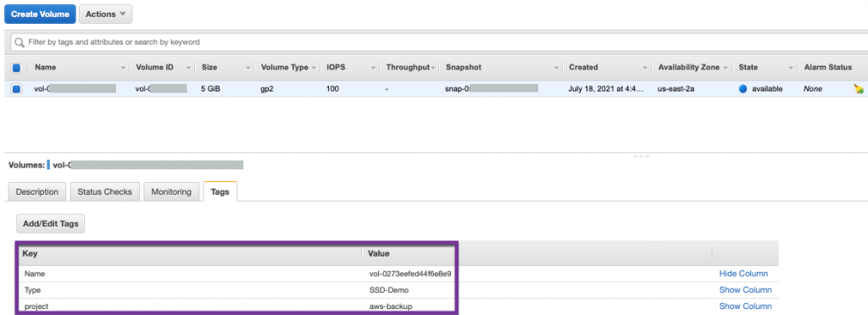Image resolution: width=868 pixels, height=315 pixels.
Task: Open the Throughput column arrow
Action: click(433, 68)
